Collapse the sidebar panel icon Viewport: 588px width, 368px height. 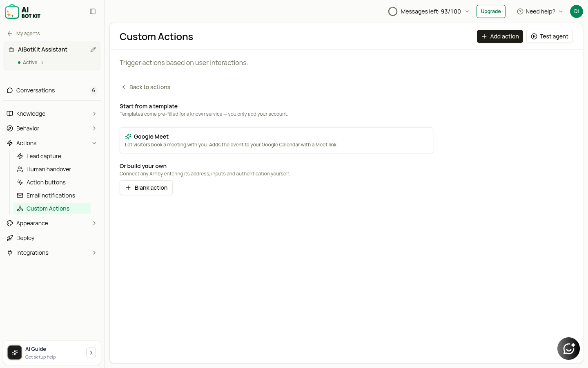pos(93,11)
